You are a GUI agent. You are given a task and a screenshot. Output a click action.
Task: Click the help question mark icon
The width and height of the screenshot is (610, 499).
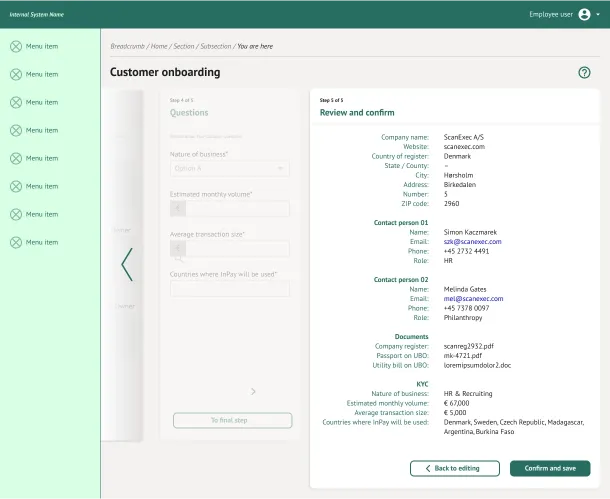tap(584, 72)
